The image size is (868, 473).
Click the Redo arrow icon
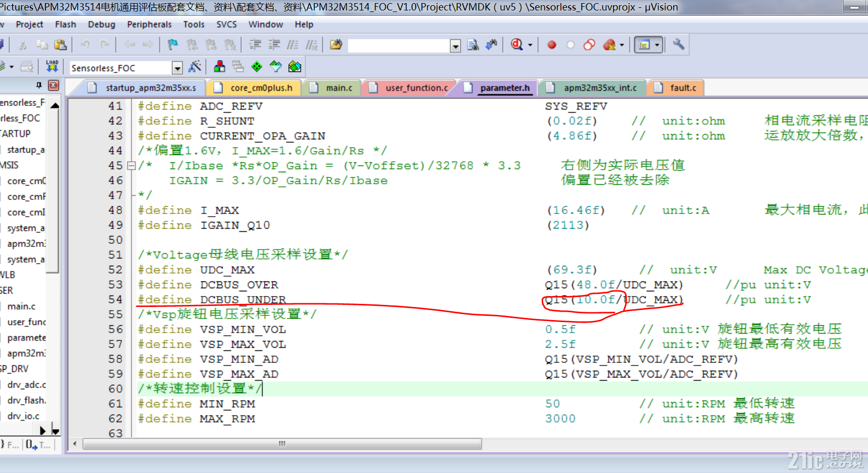tap(104, 45)
